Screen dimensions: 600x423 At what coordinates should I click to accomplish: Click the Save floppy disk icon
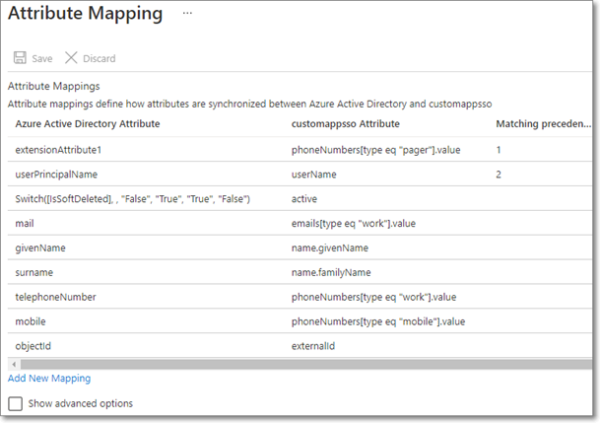click(x=20, y=58)
